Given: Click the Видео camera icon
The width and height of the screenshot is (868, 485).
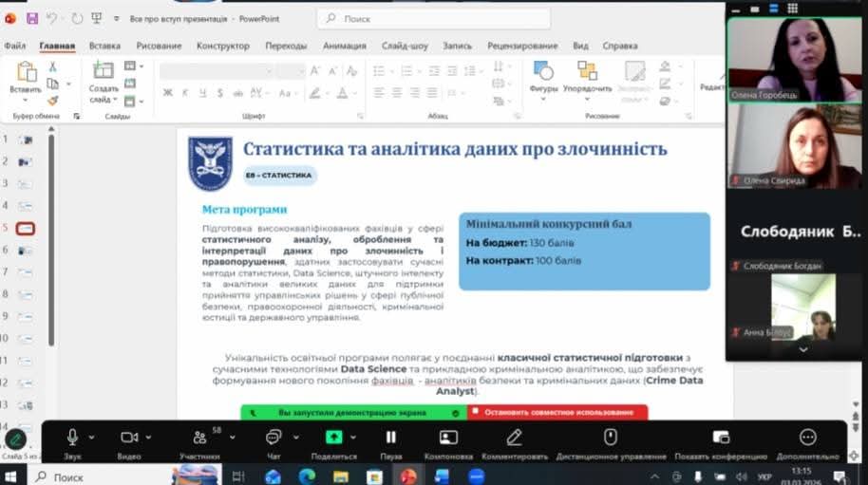Looking at the screenshot, I should pyautogui.click(x=129, y=437).
